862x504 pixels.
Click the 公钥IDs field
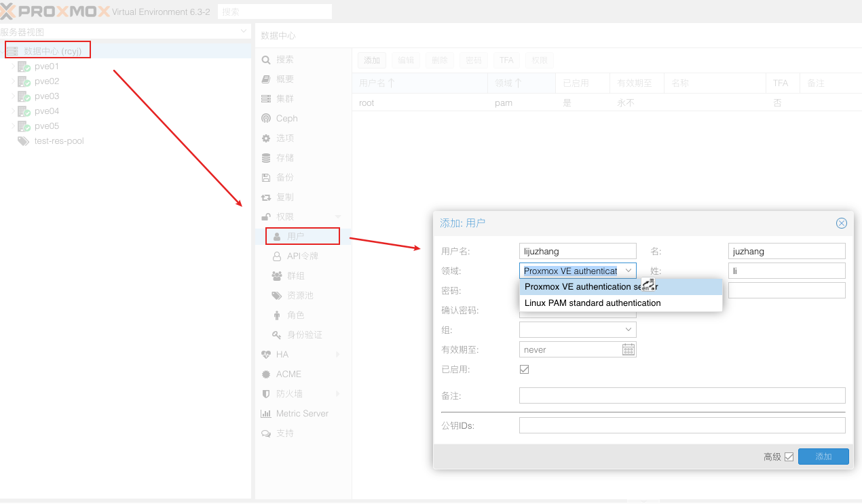[x=682, y=425]
